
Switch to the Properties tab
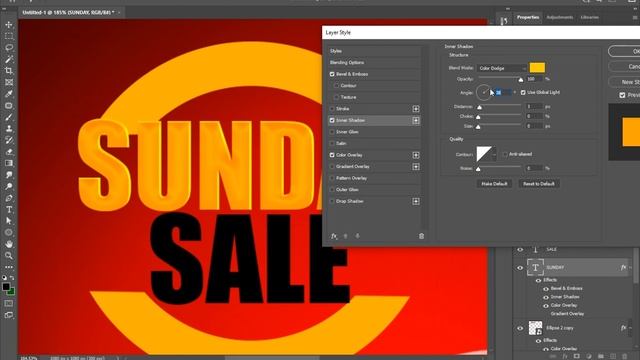(528, 18)
